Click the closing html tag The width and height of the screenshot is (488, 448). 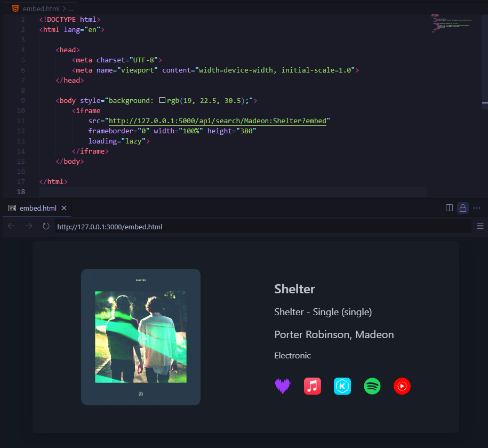click(53, 181)
